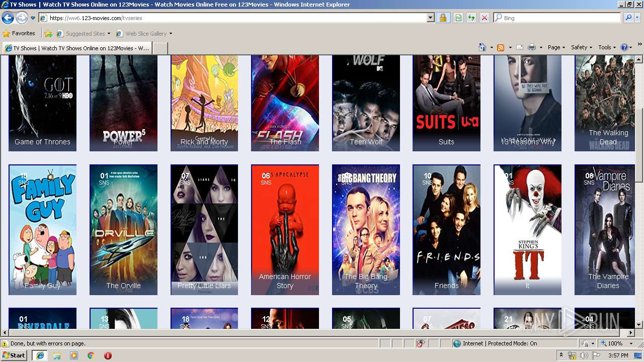Open the recent pages dropdown arrow
This screenshot has width=644, height=362.
[x=33, y=18]
